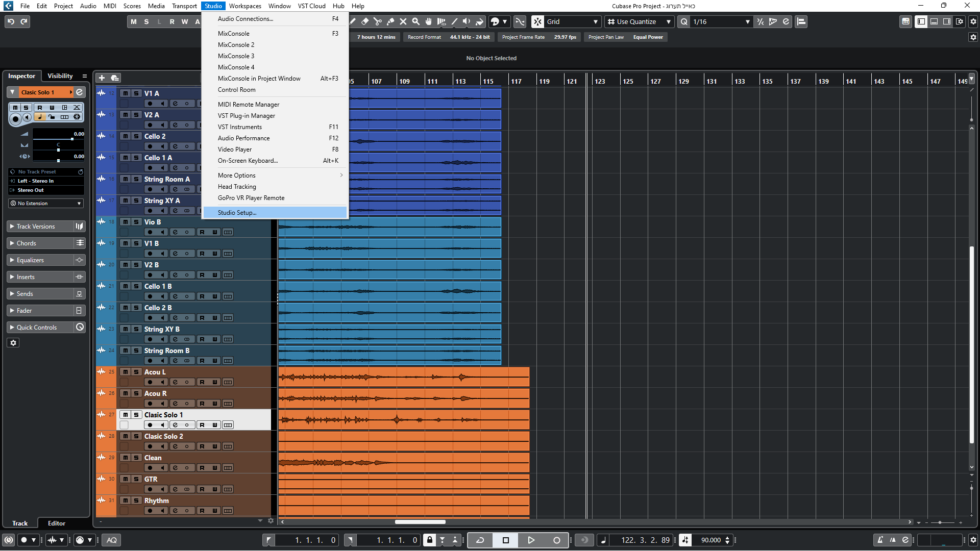Switch to the Visibility tab
The height and width of the screenshot is (551, 980).
tap(60, 76)
